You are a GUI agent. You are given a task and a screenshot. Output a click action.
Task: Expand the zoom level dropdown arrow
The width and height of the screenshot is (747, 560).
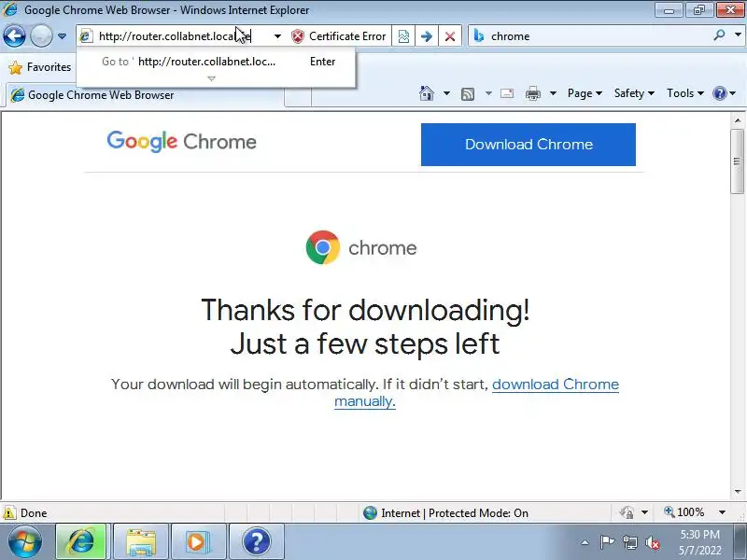coord(722,512)
